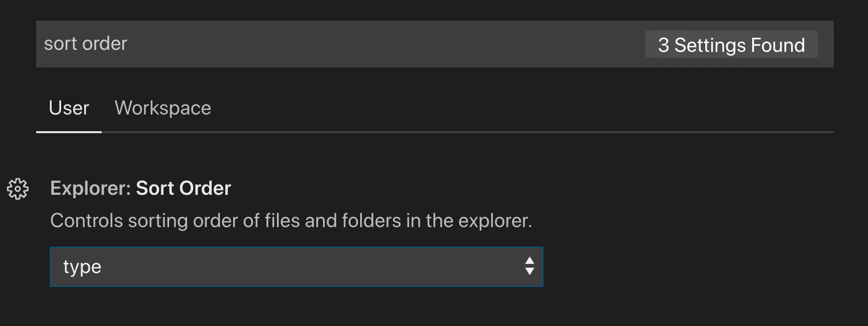
Task: Expand the Explorer Sort Order combo box
Action: tap(296, 267)
